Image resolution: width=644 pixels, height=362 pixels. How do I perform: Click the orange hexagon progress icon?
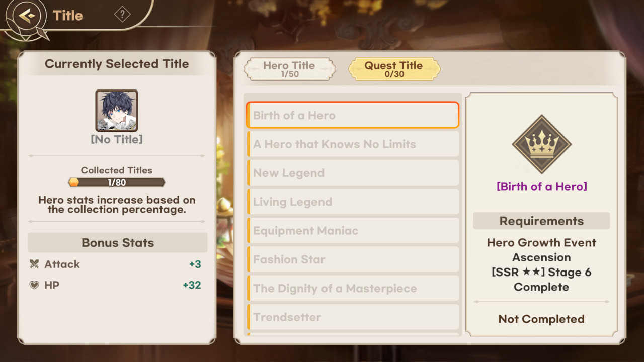(x=74, y=182)
